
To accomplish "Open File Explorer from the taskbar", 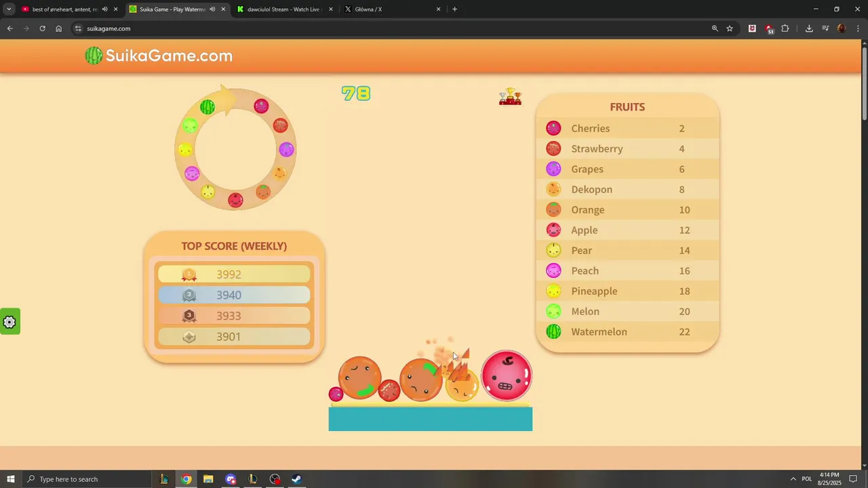I will [x=208, y=479].
